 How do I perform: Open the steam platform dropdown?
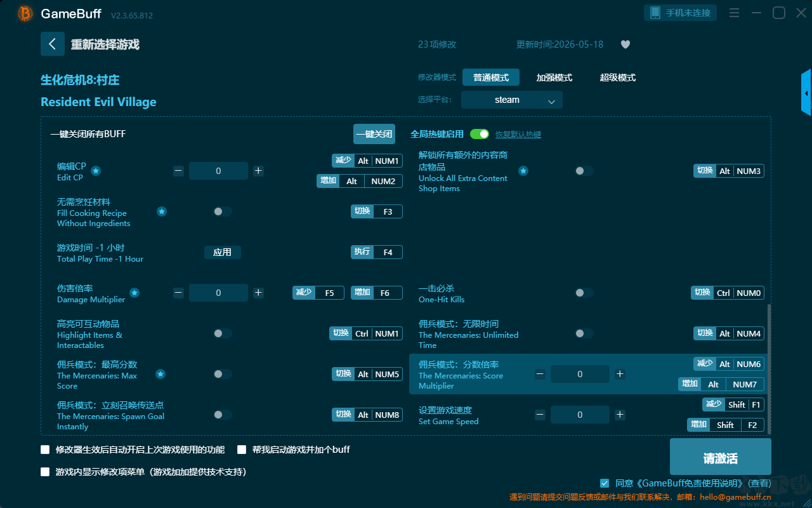512,100
